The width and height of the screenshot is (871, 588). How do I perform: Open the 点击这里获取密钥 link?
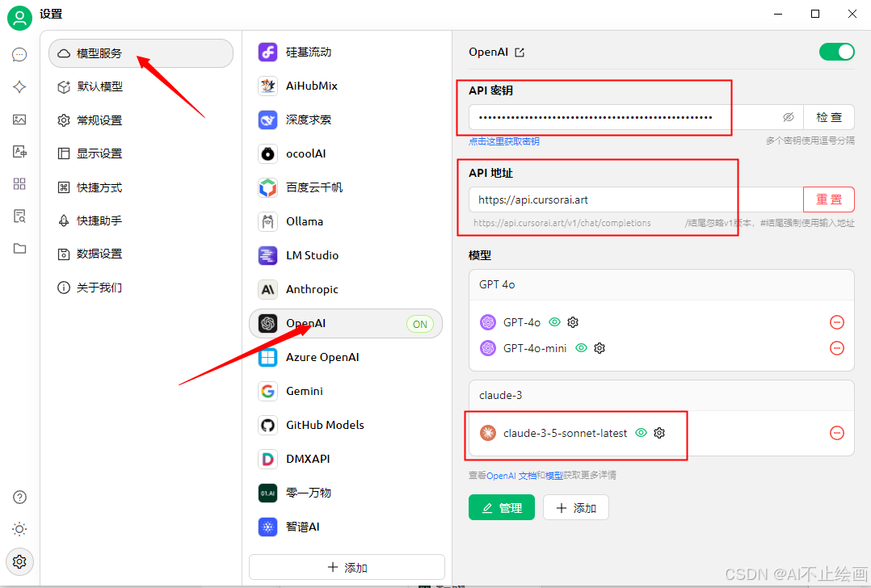[x=504, y=141]
